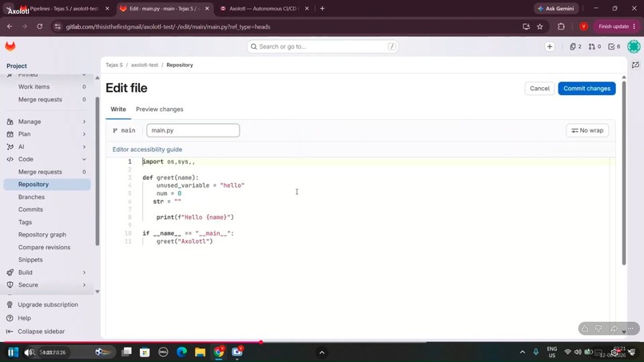Open Microsoft Edge from taskbar

point(181,352)
